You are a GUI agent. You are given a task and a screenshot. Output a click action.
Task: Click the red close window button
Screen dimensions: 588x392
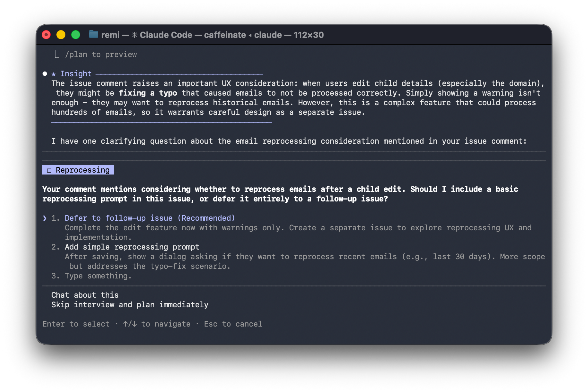(46, 35)
